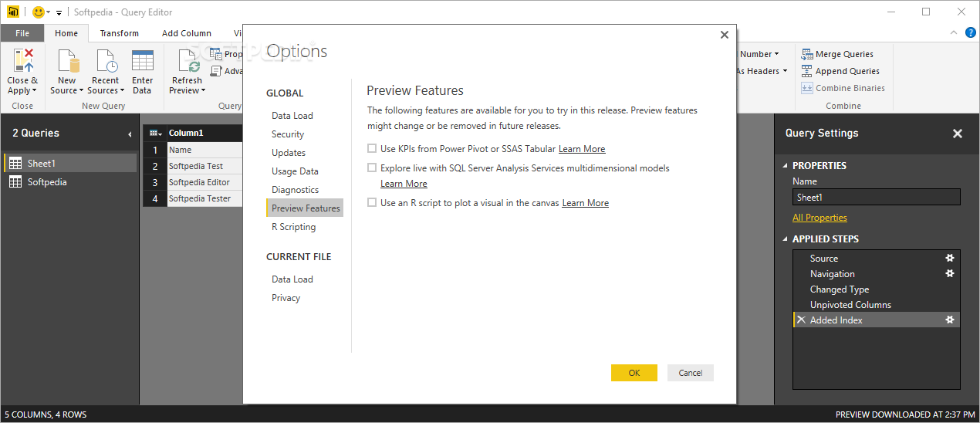Click OK in the Options dialog

pyautogui.click(x=634, y=373)
